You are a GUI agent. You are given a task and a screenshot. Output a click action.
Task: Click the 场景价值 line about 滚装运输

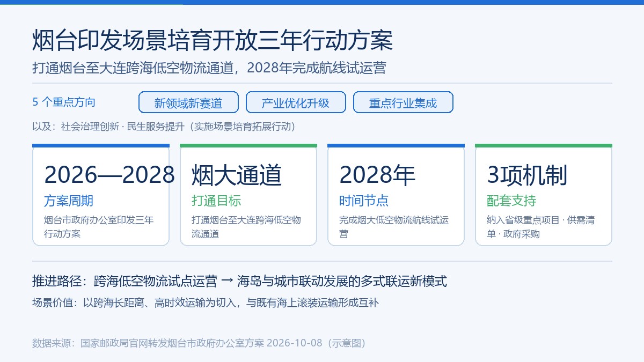206,302
